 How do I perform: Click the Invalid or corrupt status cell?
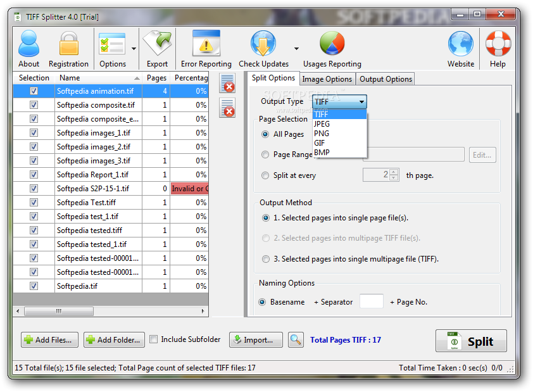[x=190, y=188]
